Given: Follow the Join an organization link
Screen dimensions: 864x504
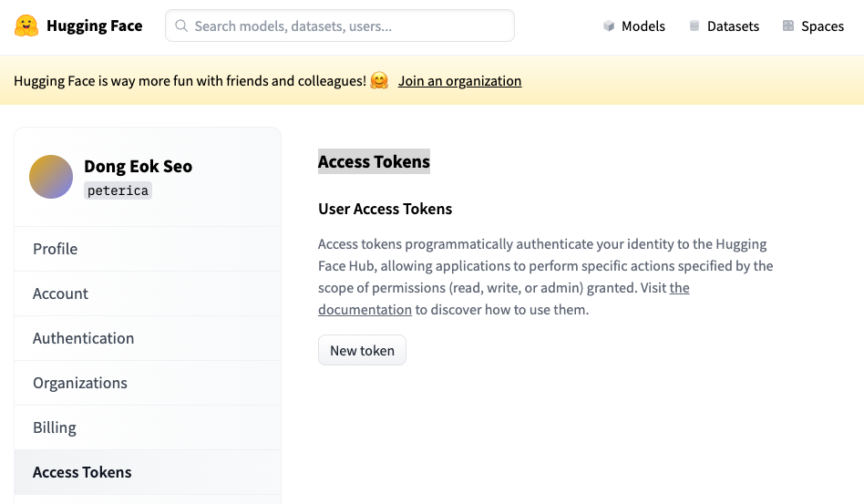Looking at the screenshot, I should tap(459, 81).
